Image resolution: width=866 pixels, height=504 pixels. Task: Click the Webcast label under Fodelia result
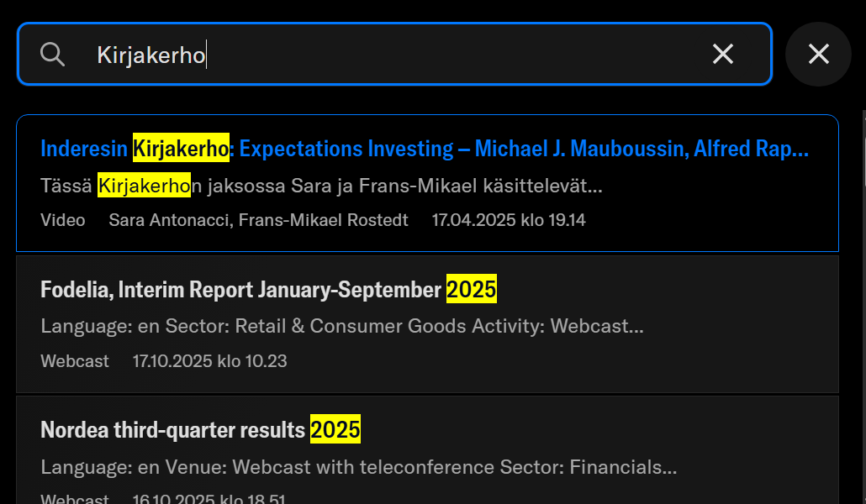pyautogui.click(x=75, y=361)
